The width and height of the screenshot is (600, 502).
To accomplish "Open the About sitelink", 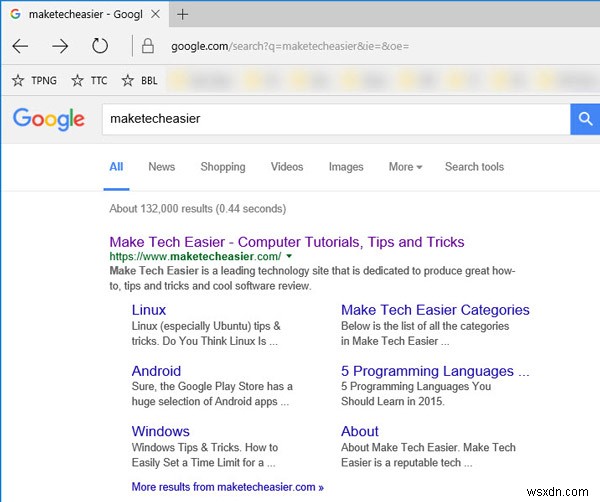I will (360, 431).
